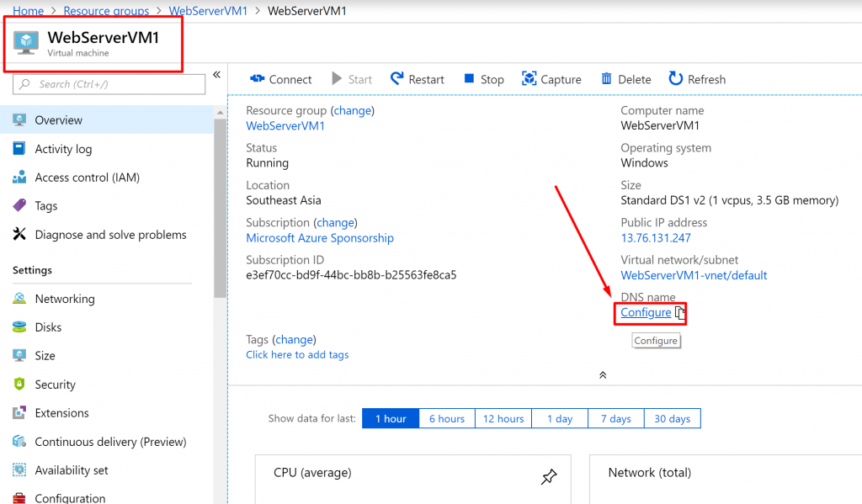
Task: Select 6 hours data range
Action: pyautogui.click(x=447, y=419)
